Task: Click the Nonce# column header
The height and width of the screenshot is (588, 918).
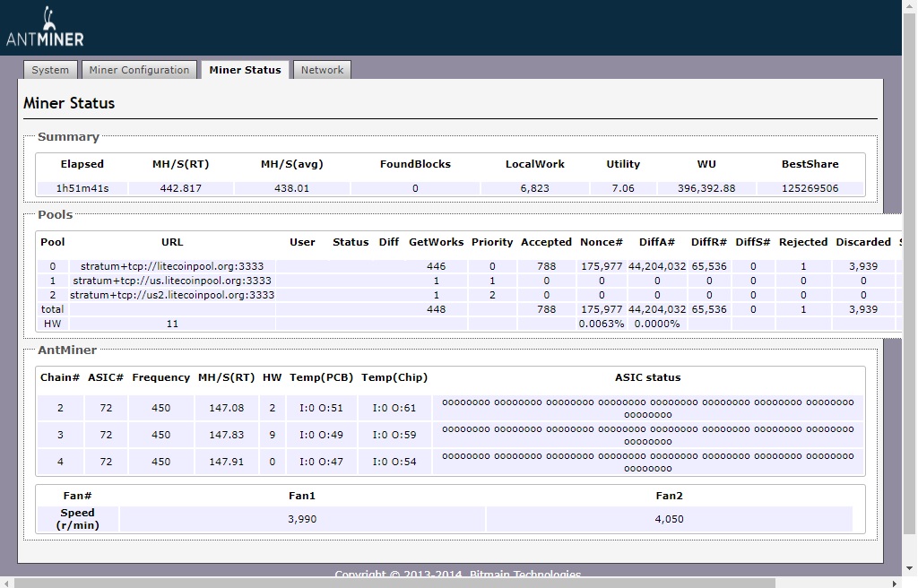Action: point(602,242)
